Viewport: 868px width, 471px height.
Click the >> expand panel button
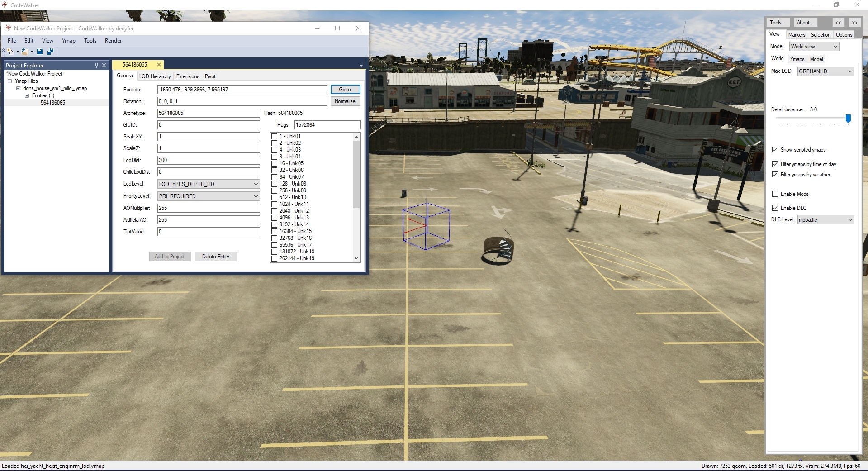tap(854, 23)
